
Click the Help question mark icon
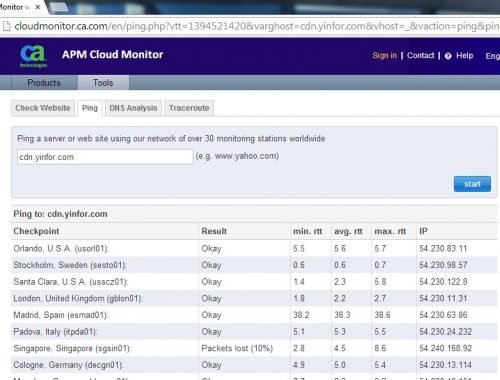(x=448, y=56)
